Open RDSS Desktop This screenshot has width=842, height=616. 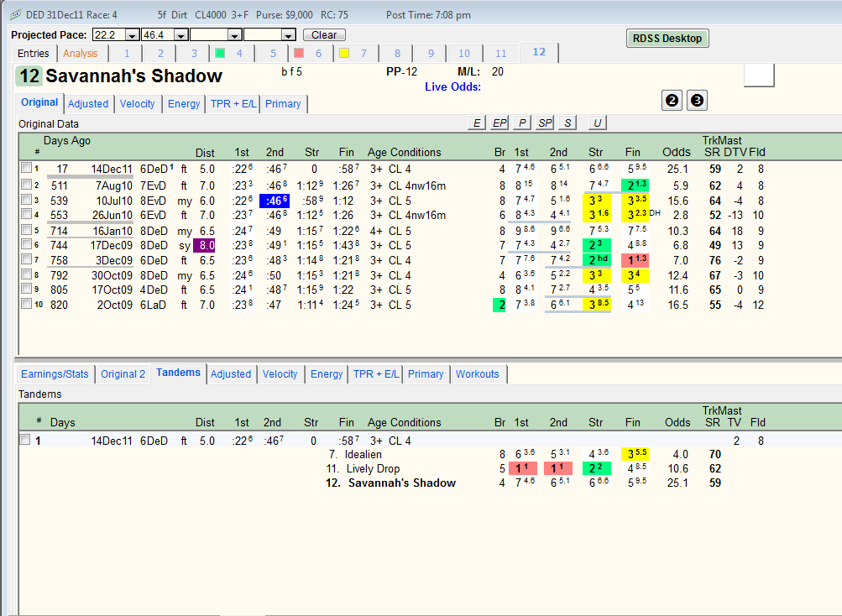coord(667,38)
